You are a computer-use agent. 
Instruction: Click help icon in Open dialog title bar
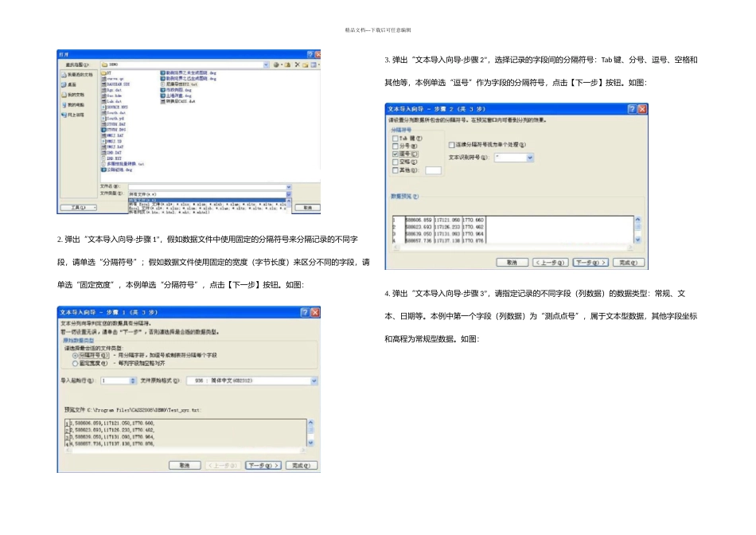(x=310, y=54)
